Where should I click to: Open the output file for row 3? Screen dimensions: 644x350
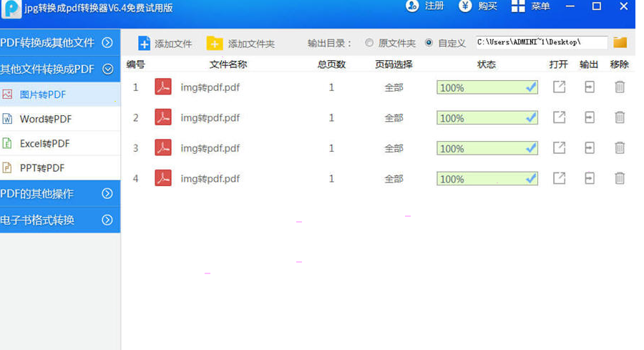coord(559,148)
